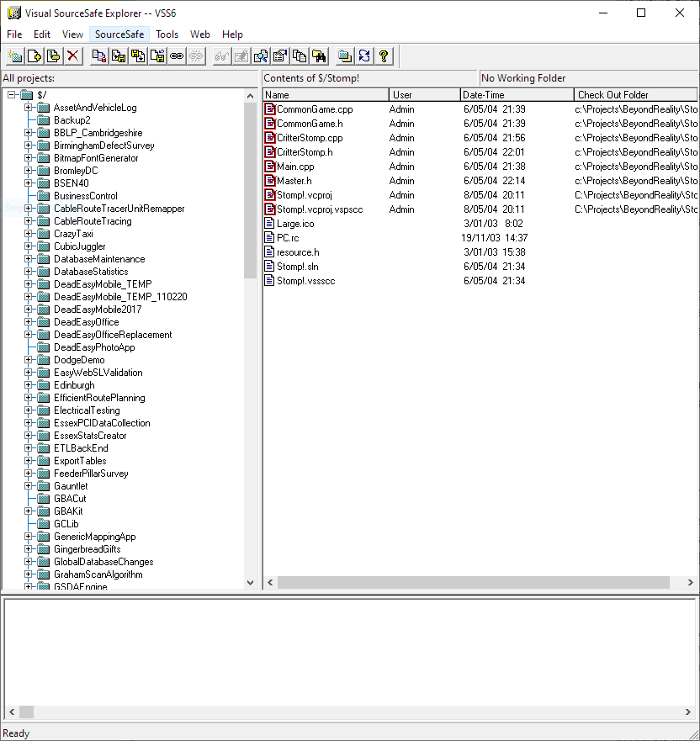Open the Tools menu
This screenshot has height=741, width=700.
(167, 34)
